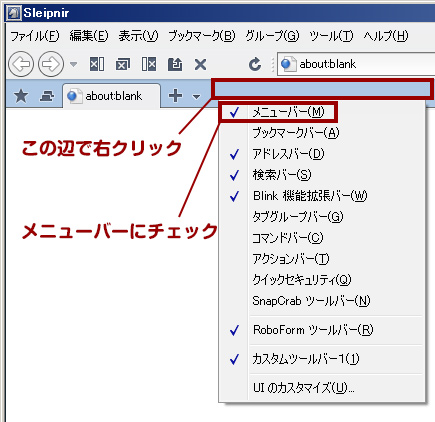Click the Stop loading X icon
The width and height of the screenshot is (435, 422).
pos(200,64)
